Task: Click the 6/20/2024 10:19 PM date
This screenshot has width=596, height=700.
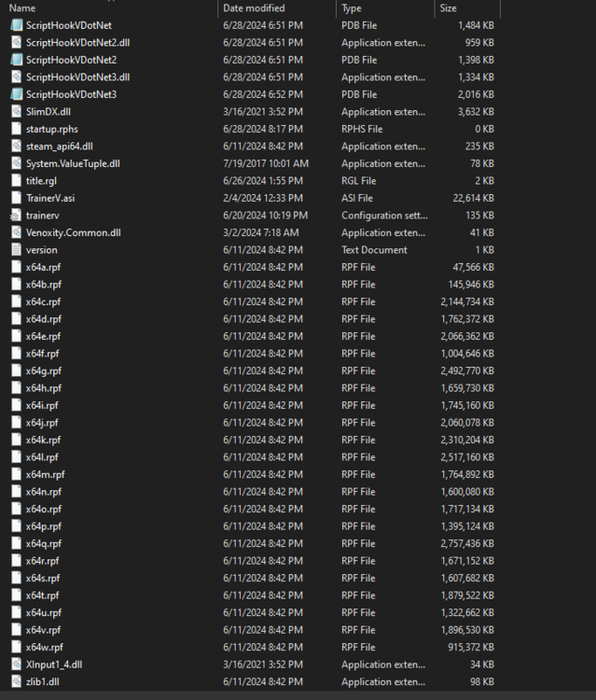Action: (266, 216)
